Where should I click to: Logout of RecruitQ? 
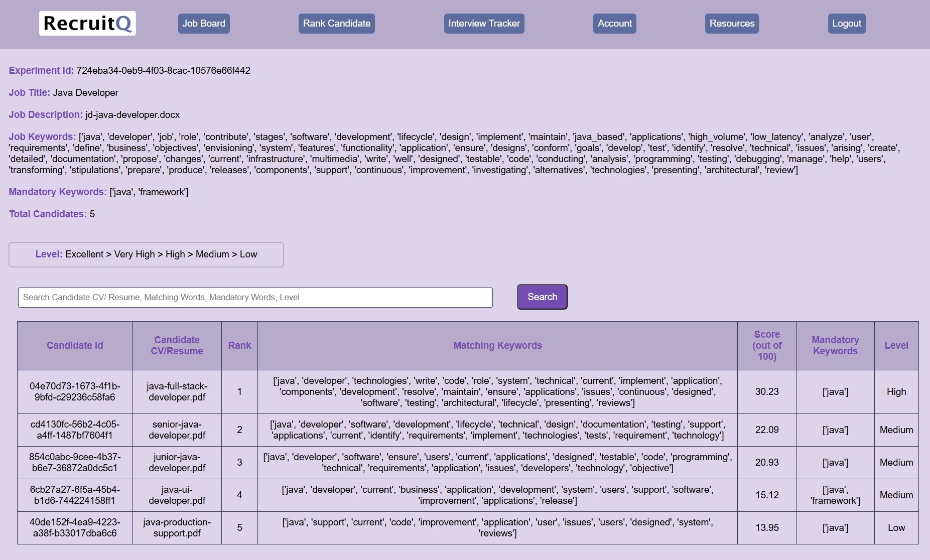point(846,23)
